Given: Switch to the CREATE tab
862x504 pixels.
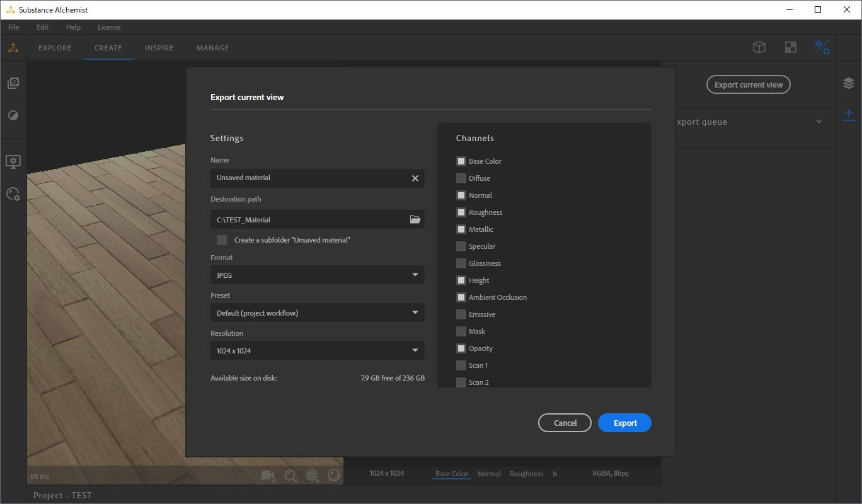Looking at the screenshot, I should [x=108, y=48].
